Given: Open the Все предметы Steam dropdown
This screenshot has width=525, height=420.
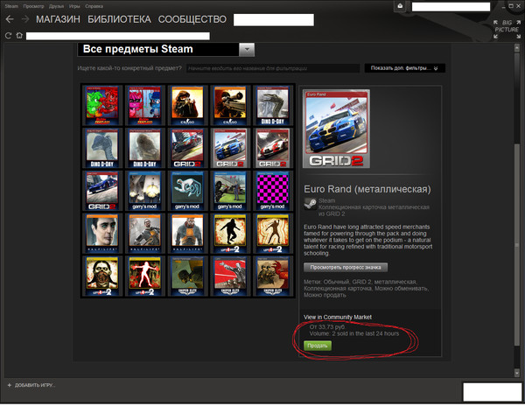Looking at the screenshot, I should 166,50.
